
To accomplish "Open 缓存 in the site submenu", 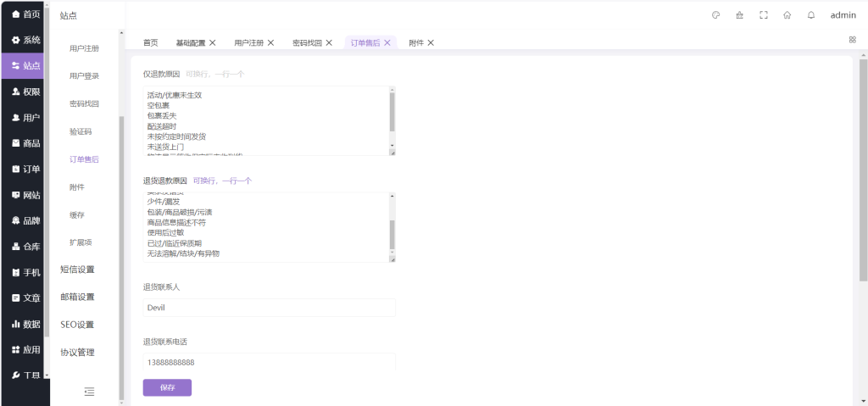I will click(x=77, y=215).
